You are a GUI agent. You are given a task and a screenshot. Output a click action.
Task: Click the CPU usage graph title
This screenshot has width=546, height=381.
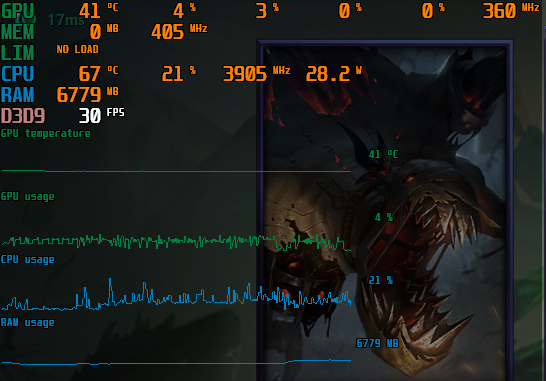tap(28, 259)
